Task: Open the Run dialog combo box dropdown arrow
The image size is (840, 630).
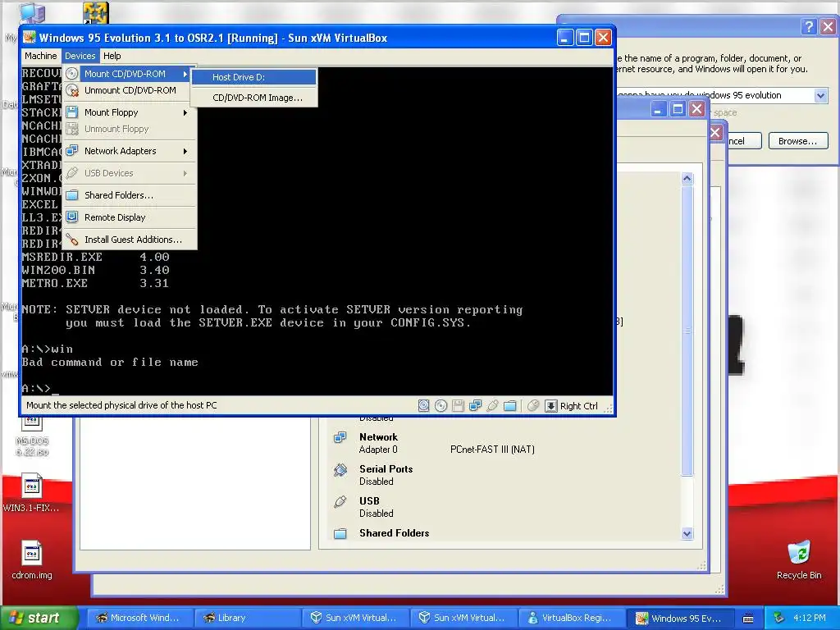Action: coord(820,96)
